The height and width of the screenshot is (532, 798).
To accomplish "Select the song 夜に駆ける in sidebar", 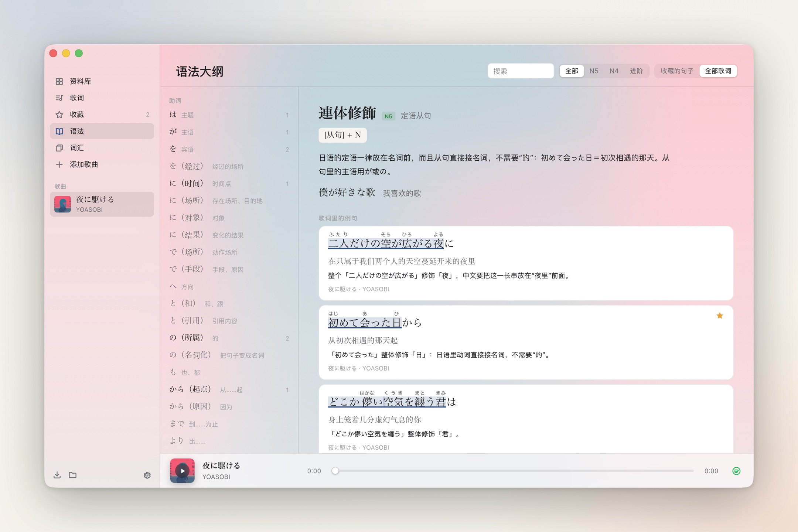I will pyautogui.click(x=102, y=204).
